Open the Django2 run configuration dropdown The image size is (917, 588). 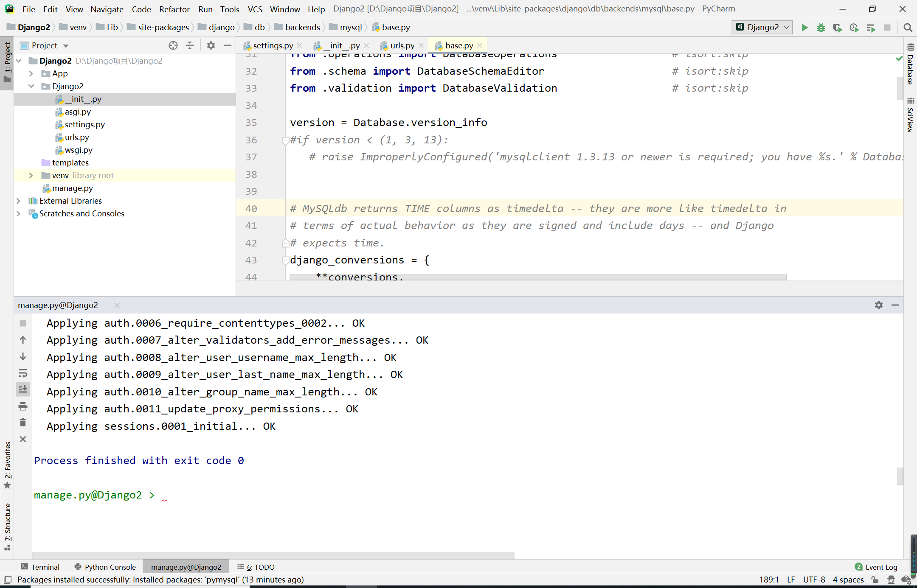[762, 27]
